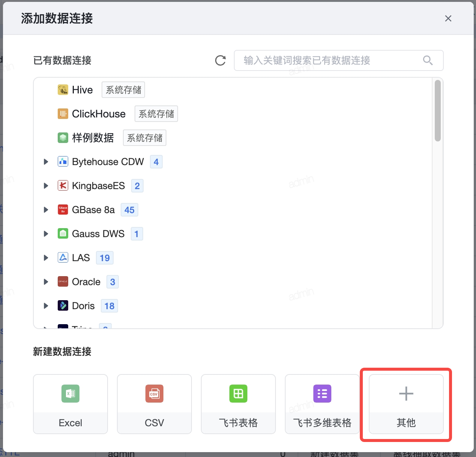Expand the Doris connection group
Image resolution: width=476 pixels, height=457 pixels.
click(x=46, y=306)
